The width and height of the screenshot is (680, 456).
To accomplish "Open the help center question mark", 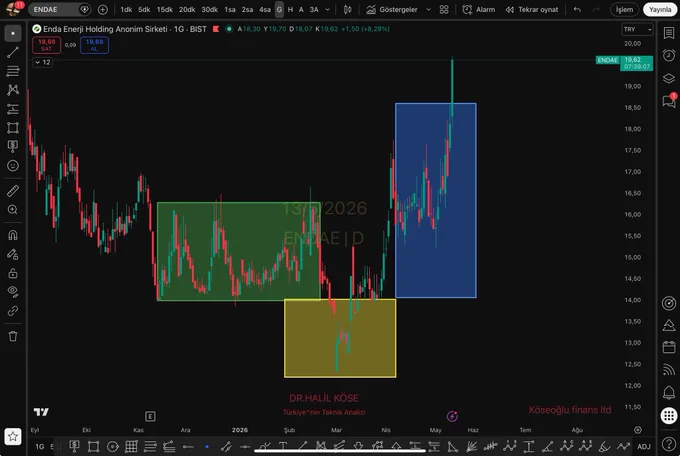I will (669, 444).
